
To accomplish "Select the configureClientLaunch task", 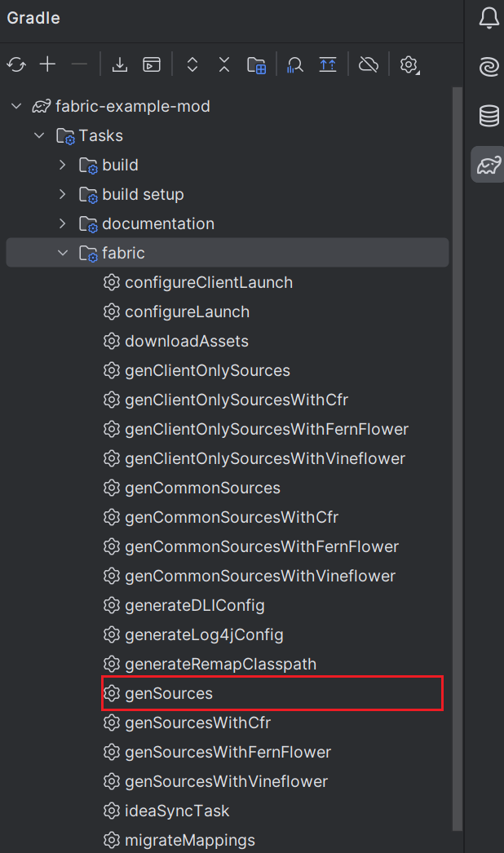I will click(209, 282).
